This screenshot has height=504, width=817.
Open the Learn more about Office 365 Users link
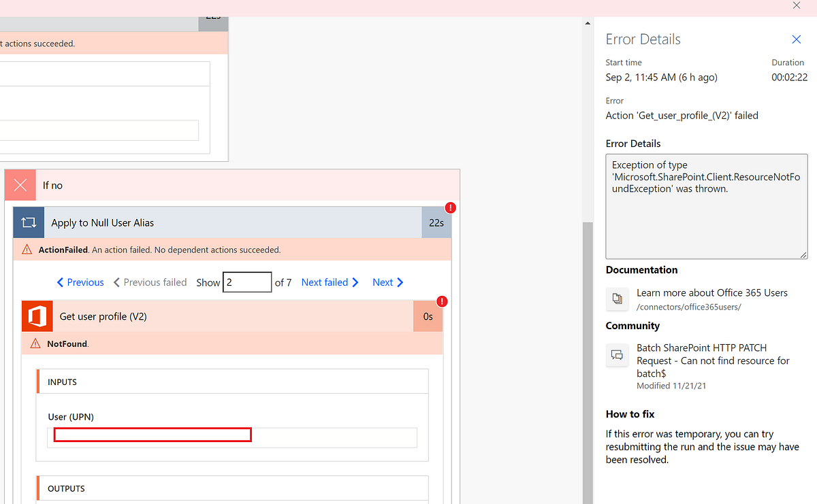point(711,292)
